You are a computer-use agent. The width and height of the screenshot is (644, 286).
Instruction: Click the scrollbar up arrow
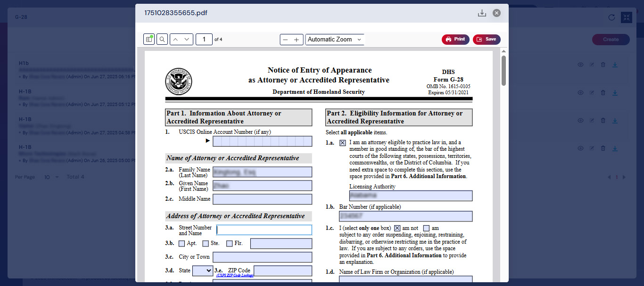click(504, 51)
